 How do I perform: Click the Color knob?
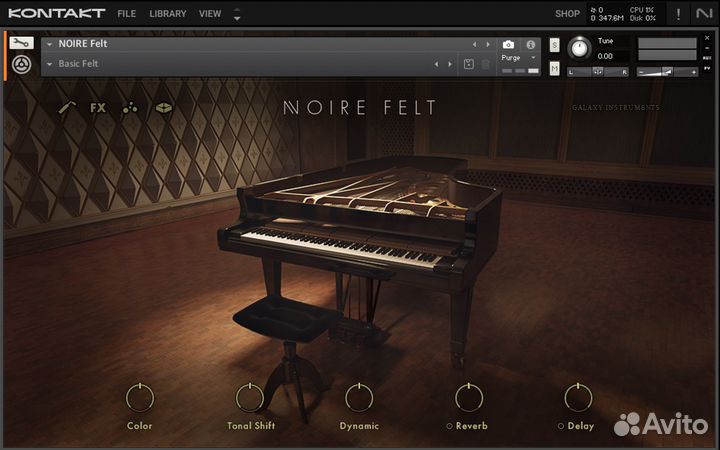click(x=140, y=397)
